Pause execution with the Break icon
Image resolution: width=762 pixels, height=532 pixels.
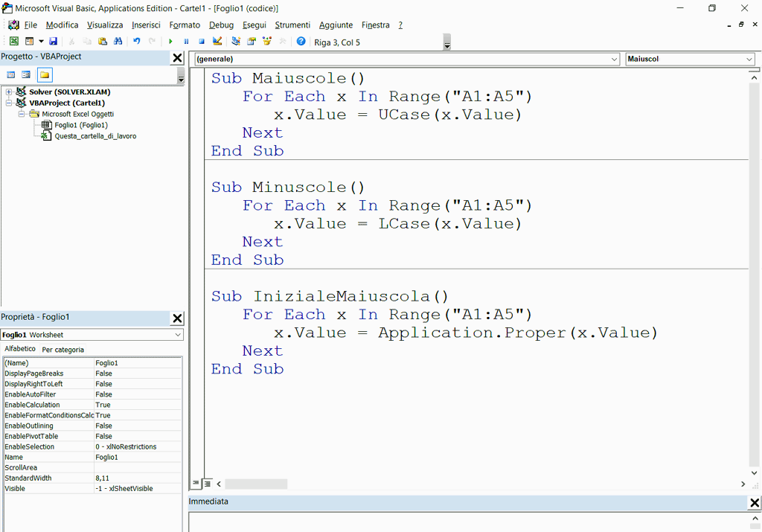[x=186, y=42]
